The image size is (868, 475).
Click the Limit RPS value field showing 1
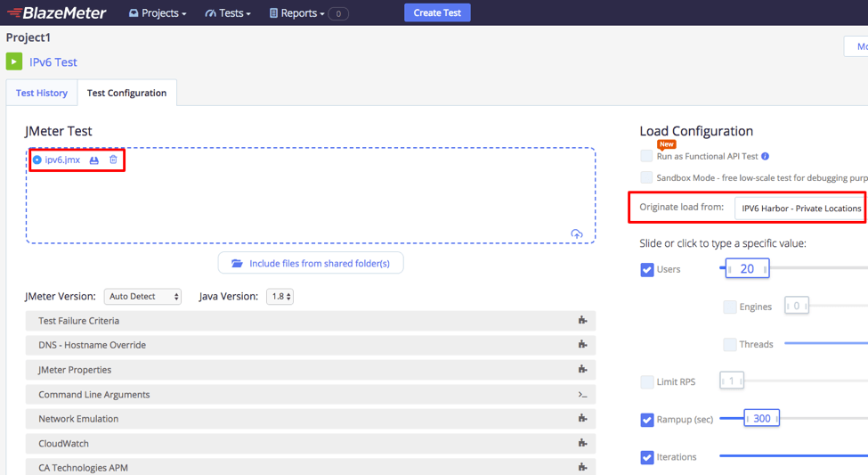(732, 381)
